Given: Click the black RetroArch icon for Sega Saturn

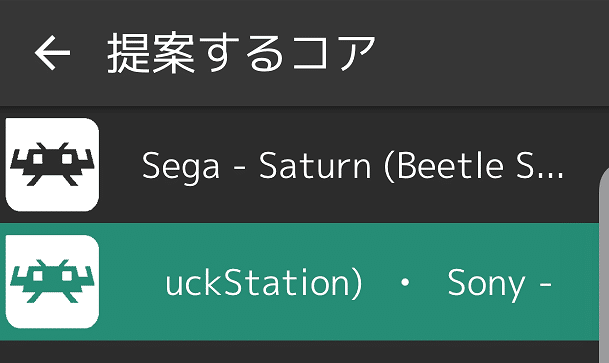Looking at the screenshot, I should click(x=52, y=164).
